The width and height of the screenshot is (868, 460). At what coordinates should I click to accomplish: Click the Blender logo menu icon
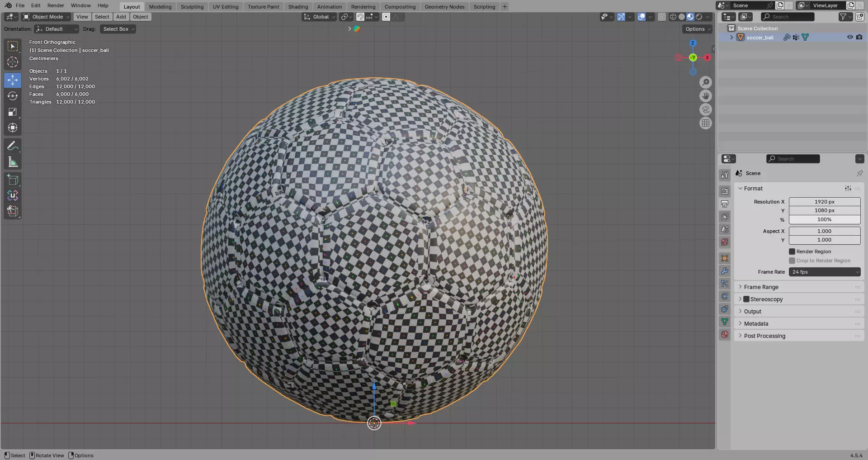tap(8, 5)
